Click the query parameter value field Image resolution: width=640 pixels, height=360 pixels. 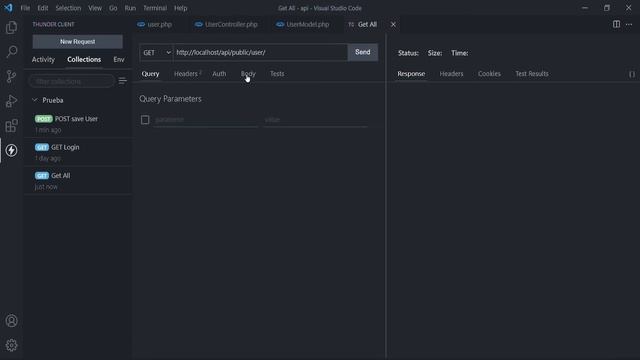coord(316,120)
